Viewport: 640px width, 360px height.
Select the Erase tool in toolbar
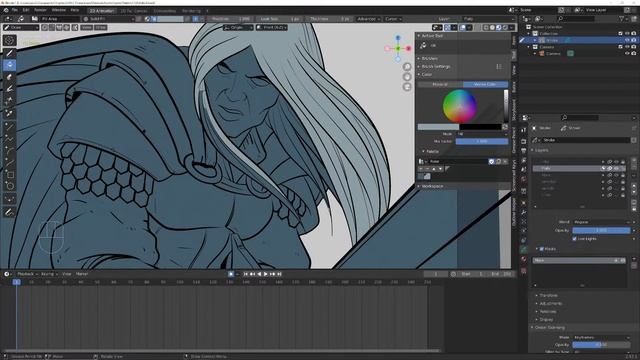pos(10,77)
